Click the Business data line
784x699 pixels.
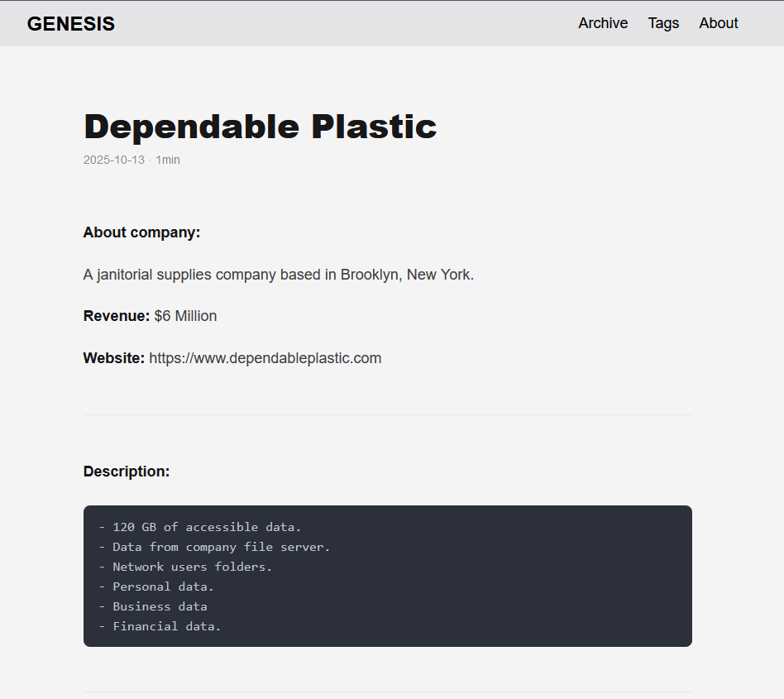[x=160, y=606]
